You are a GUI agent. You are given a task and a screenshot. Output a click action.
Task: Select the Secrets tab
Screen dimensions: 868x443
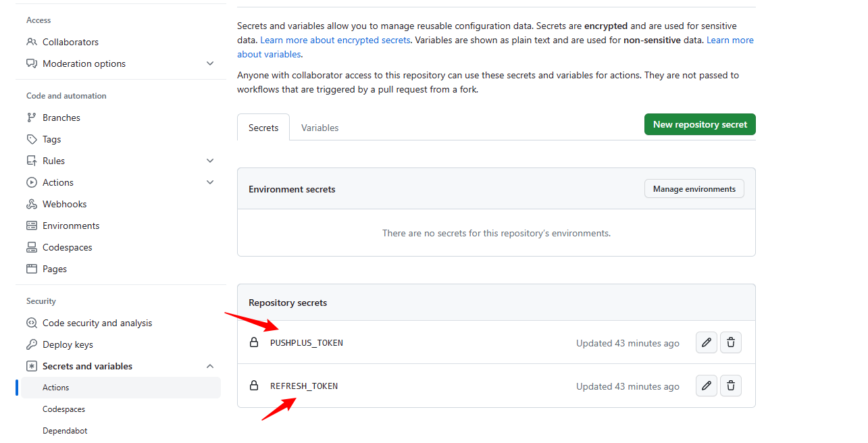coord(263,128)
